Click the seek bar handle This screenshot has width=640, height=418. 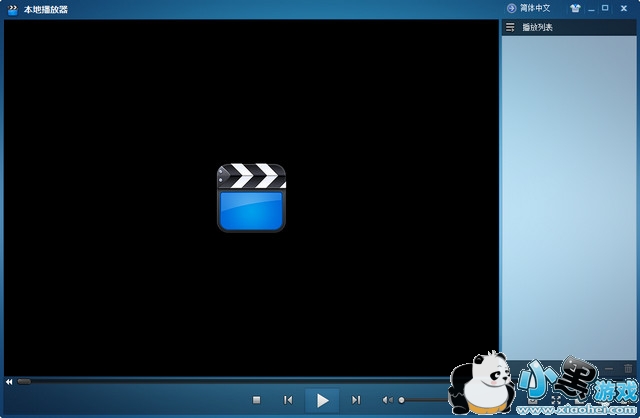(x=24, y=382)
